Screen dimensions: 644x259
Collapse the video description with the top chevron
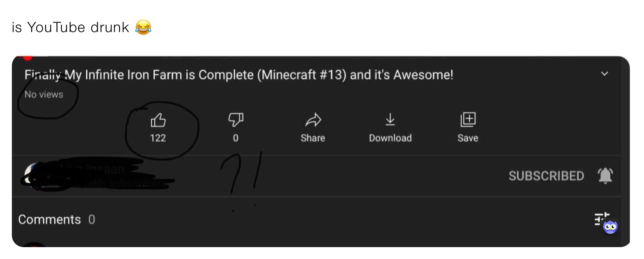click(604, 74)
